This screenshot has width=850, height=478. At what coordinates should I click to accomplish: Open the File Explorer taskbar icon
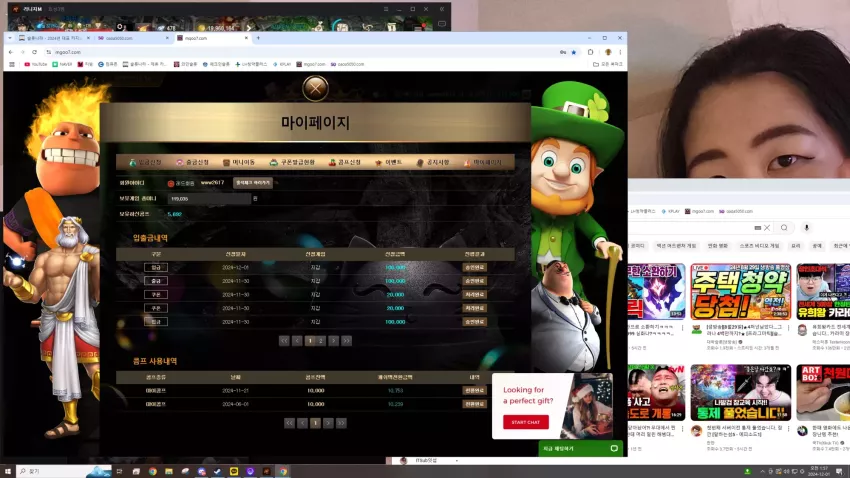[x=169, y=471]
